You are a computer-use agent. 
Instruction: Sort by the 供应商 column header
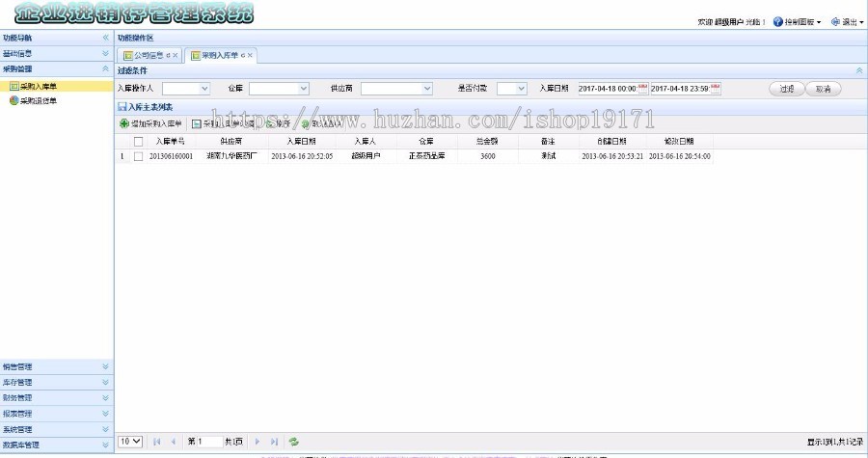pyautogui.click(x=231, y=142)
